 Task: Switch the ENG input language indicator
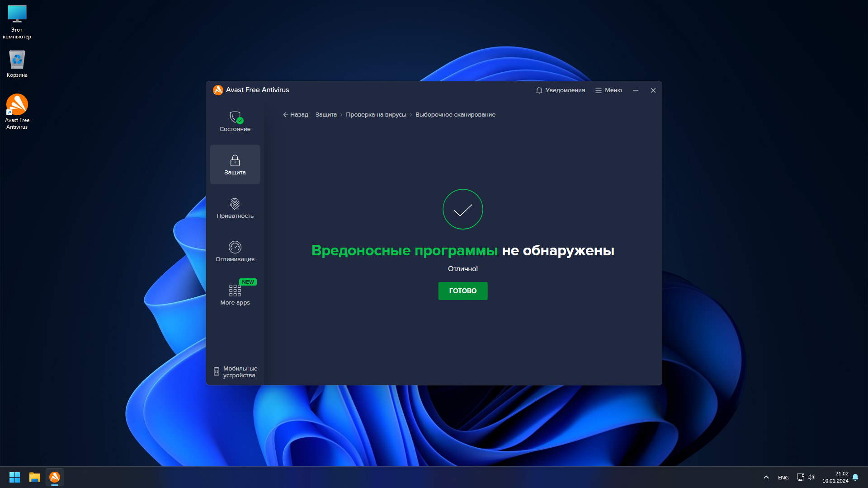click(x=783, y=478)
